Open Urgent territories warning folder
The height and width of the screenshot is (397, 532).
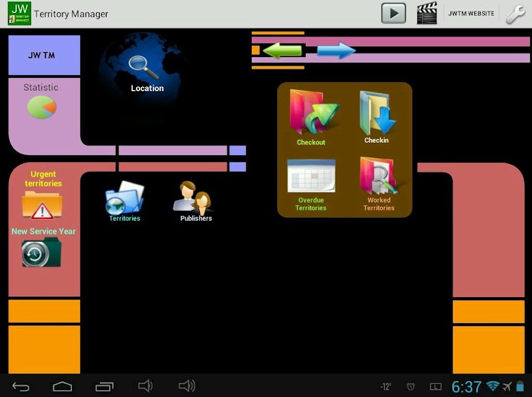[x=42, y=205]
